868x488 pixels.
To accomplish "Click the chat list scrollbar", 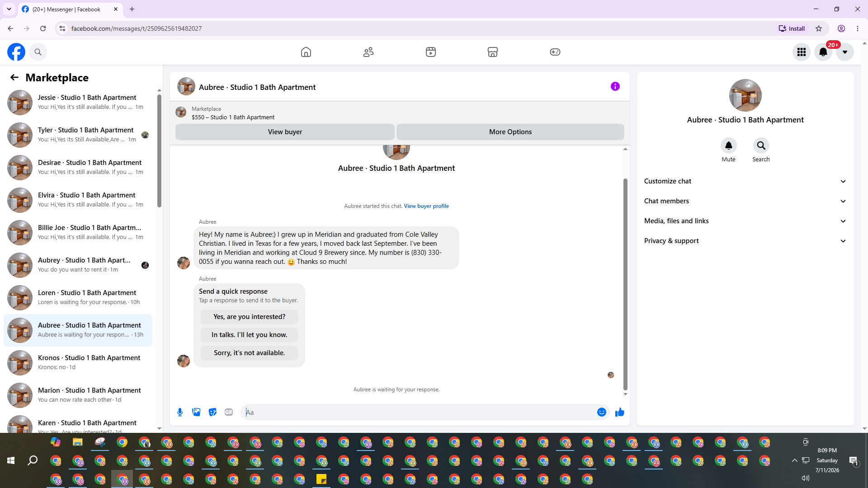I will point(159,151).
